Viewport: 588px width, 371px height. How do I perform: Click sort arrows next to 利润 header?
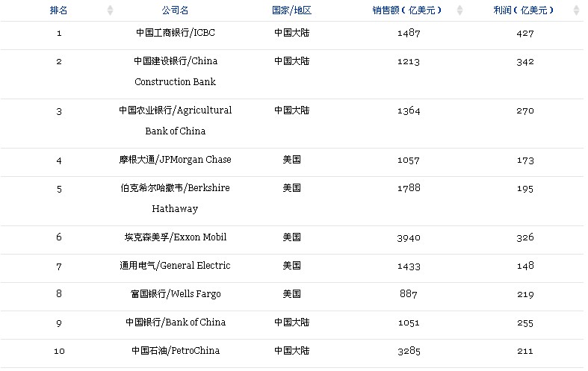coord(576,10)
